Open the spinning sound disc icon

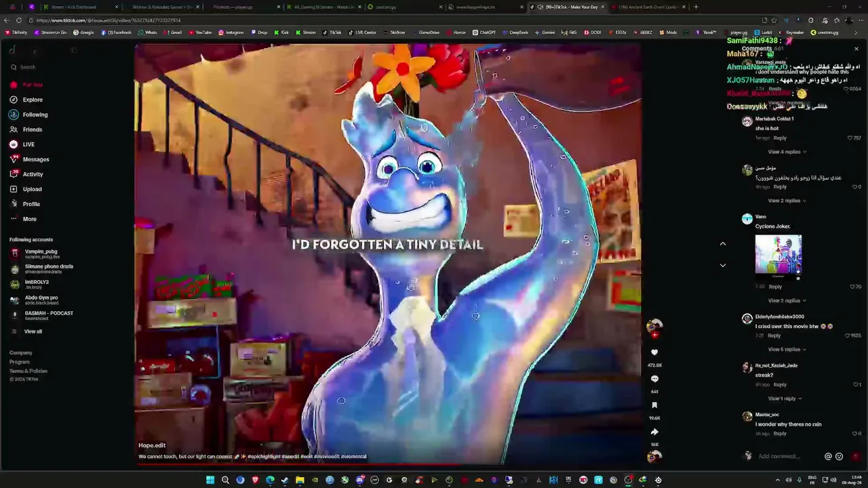click(x=654, y=456)
